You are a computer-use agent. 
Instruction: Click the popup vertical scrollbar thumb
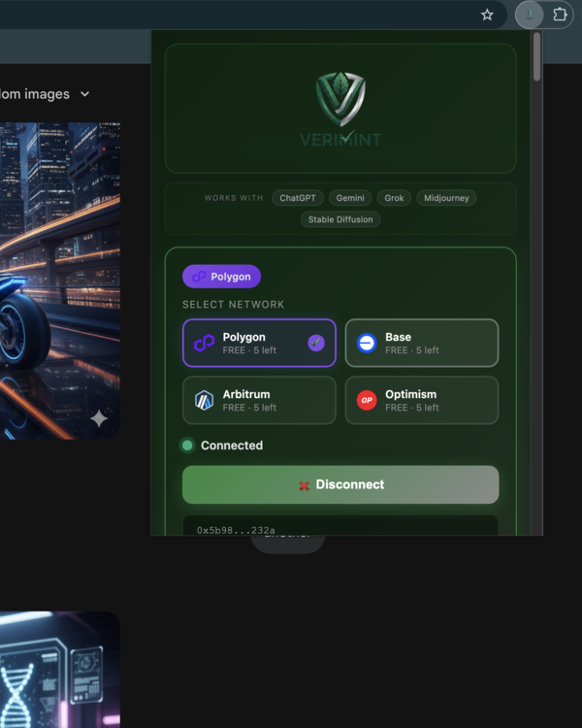coord(537,56)
